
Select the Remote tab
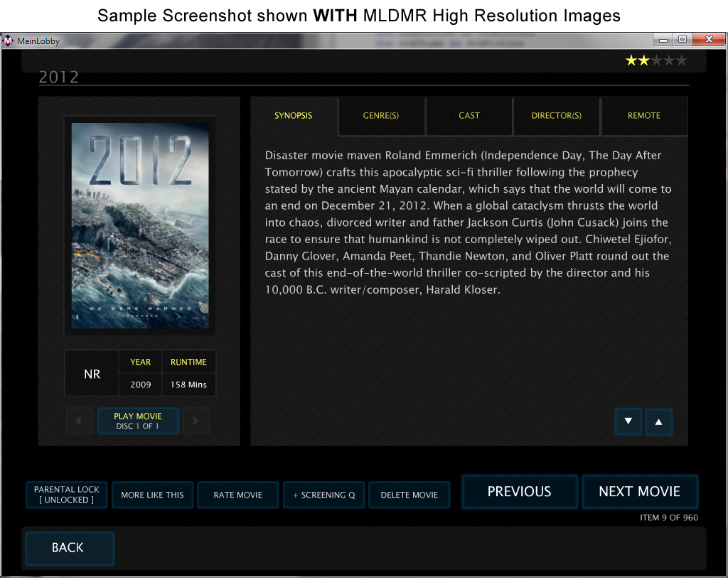point(644,116)
